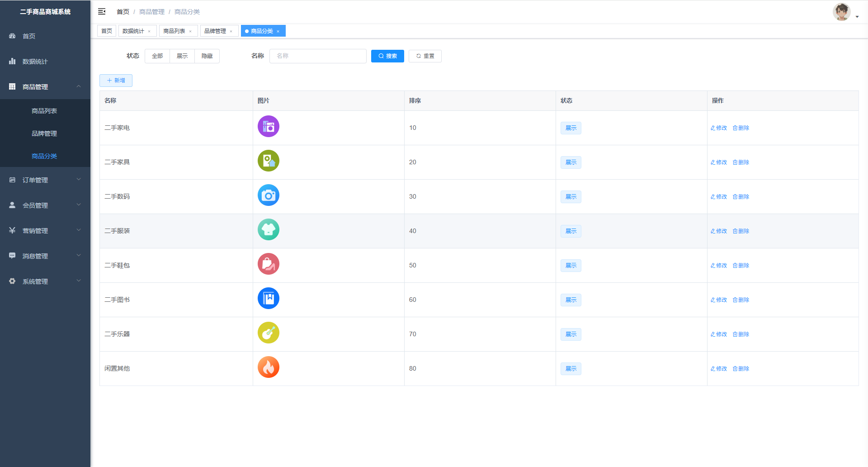This screenshot has width=868, height=467.
Task: Close the 商品列表 tab
Action: pyautogui.click(x=190, y=31)
